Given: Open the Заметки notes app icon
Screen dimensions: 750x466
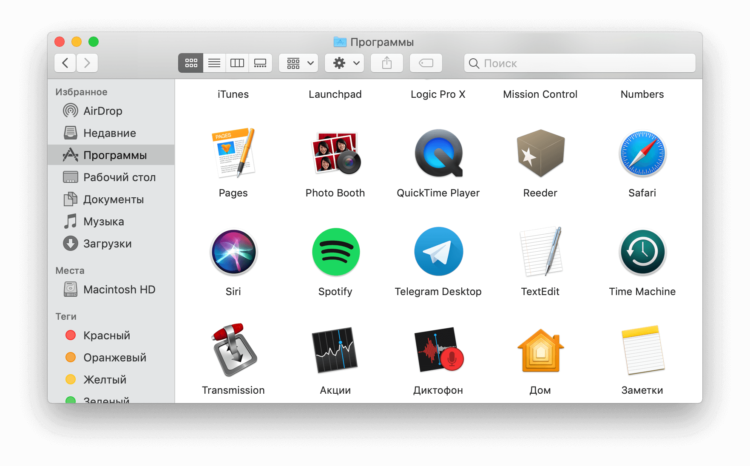Looking at the screenshot, I should (643, 350).
